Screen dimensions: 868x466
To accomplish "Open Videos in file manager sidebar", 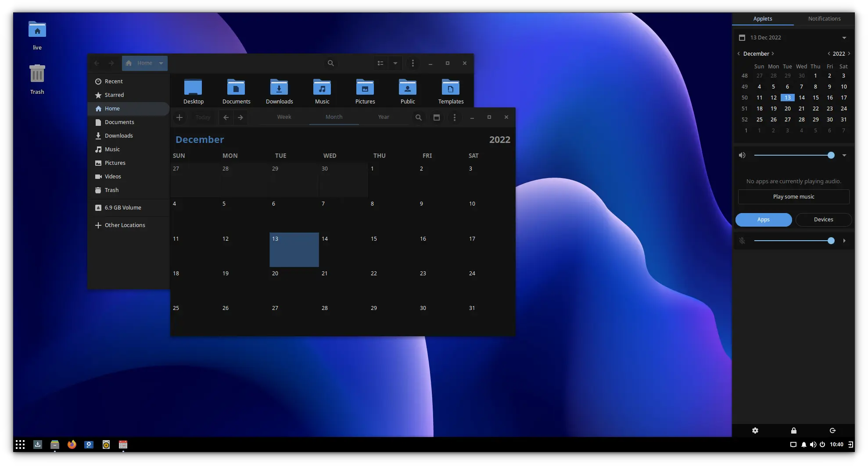I will 129,177.
